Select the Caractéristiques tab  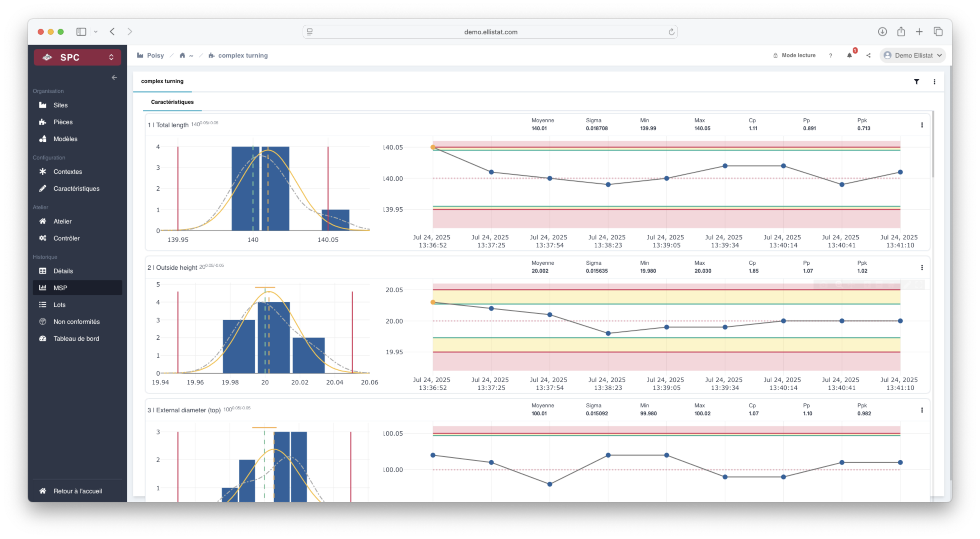tap(172, 102)
